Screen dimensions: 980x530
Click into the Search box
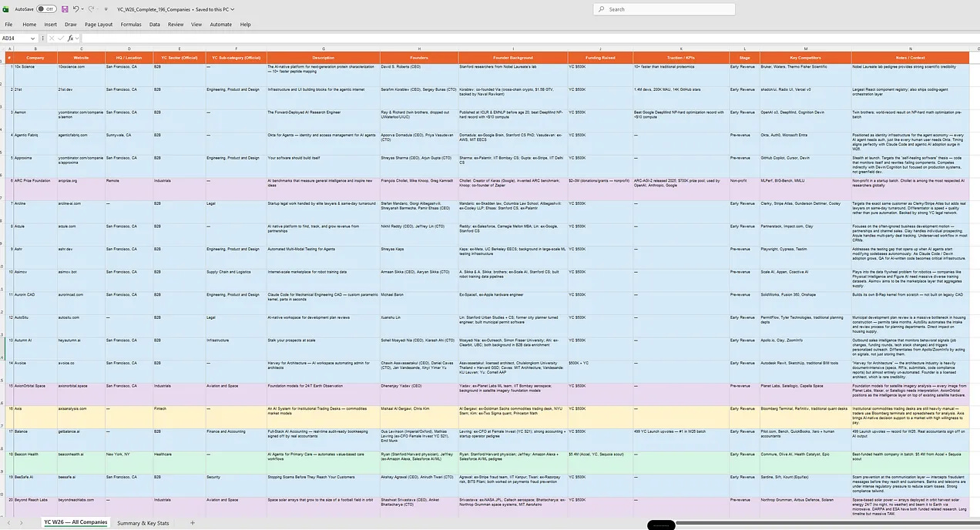point(663,9)
